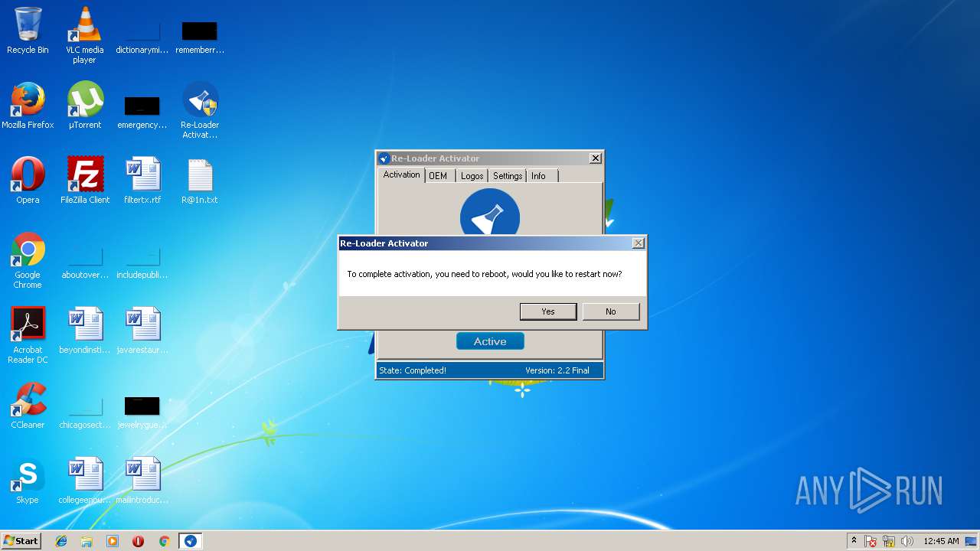Select aboutover... desktop file
This screenshot has height=551, width=980.
click(85, 260)
